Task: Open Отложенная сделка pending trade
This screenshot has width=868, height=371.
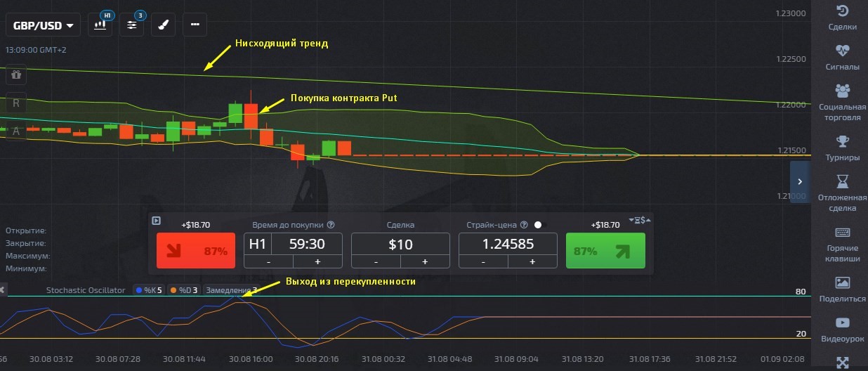Action: 842,193
